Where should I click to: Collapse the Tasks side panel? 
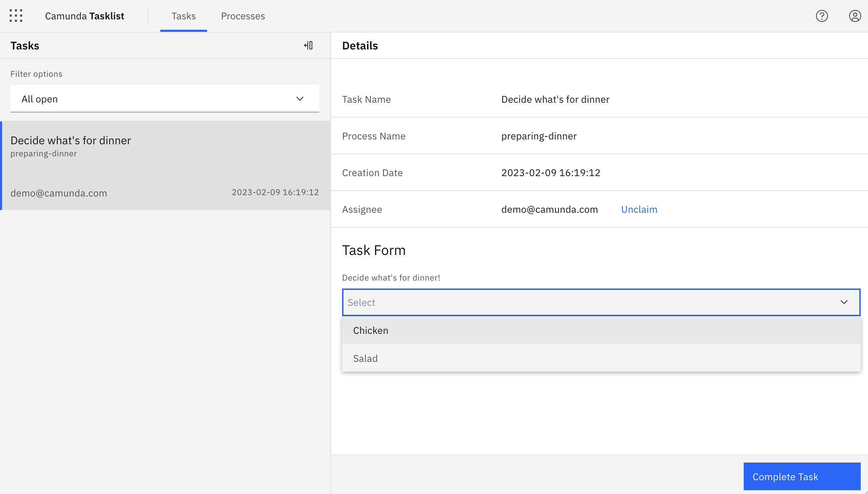(308, 45)
